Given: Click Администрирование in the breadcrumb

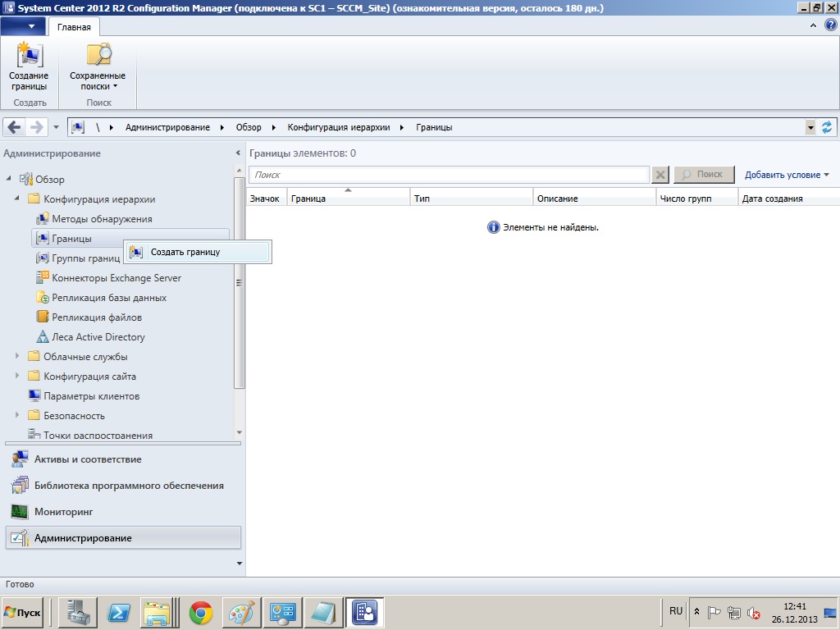Looking at the screenshot, I should 167,127.
